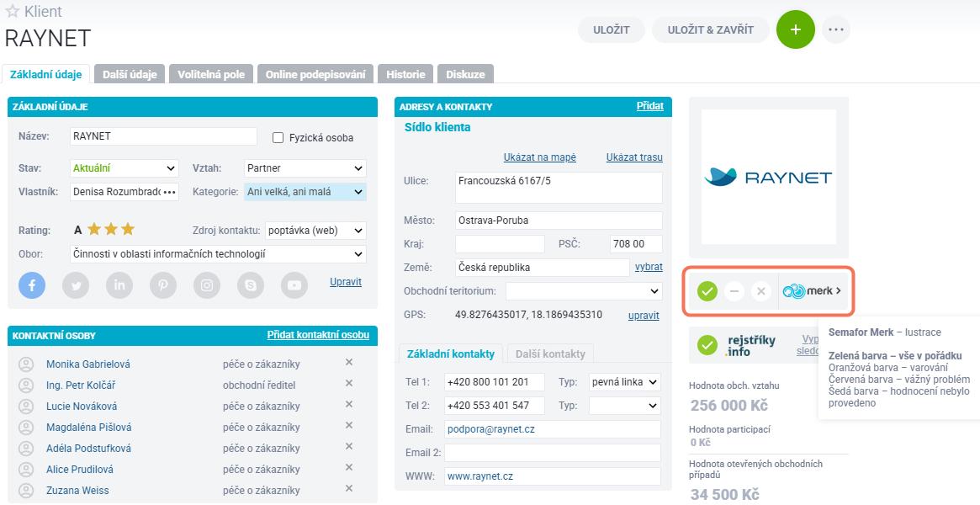Open the Merk logo link

coord(812,290)
